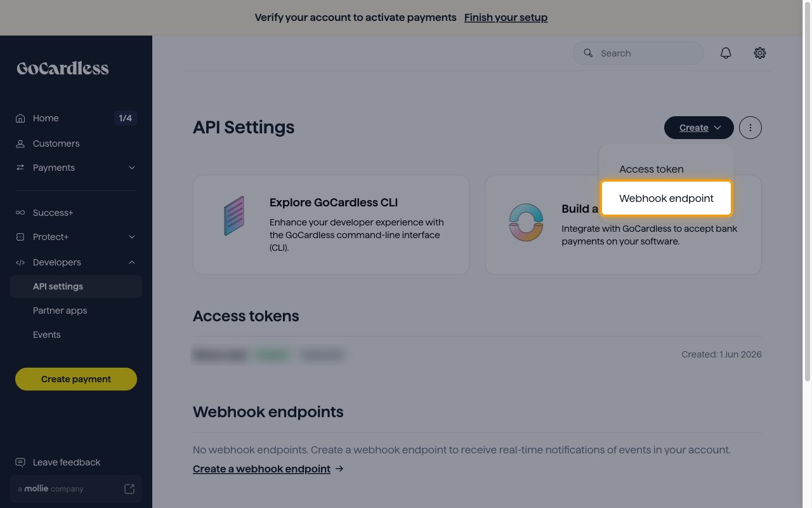Click inside the Search field
Screen dimensions: 812x508
(x=638, y=53)
